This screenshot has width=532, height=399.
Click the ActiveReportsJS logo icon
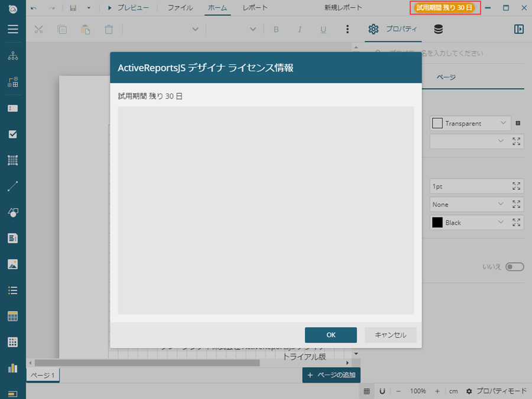tap(13, 8)
